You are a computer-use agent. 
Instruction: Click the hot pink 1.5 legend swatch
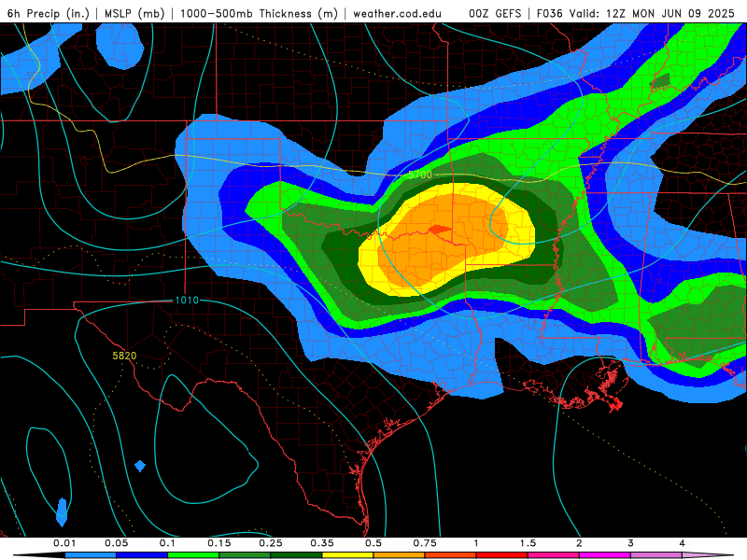tap(554, 555)
